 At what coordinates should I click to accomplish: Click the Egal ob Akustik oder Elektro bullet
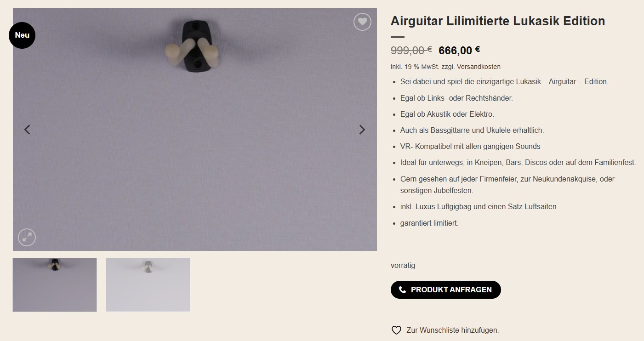[447, 114]
